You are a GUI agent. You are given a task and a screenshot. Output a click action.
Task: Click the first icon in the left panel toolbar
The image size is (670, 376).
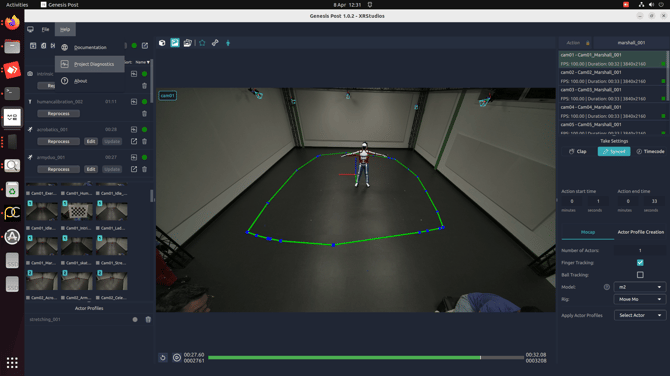pyautogui.click(x=33, y=45)
